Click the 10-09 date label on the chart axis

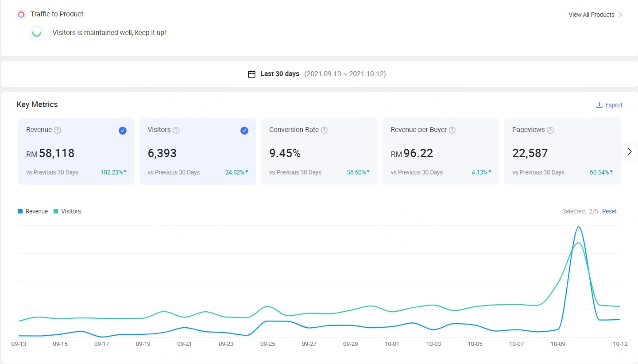click(558, 344)
